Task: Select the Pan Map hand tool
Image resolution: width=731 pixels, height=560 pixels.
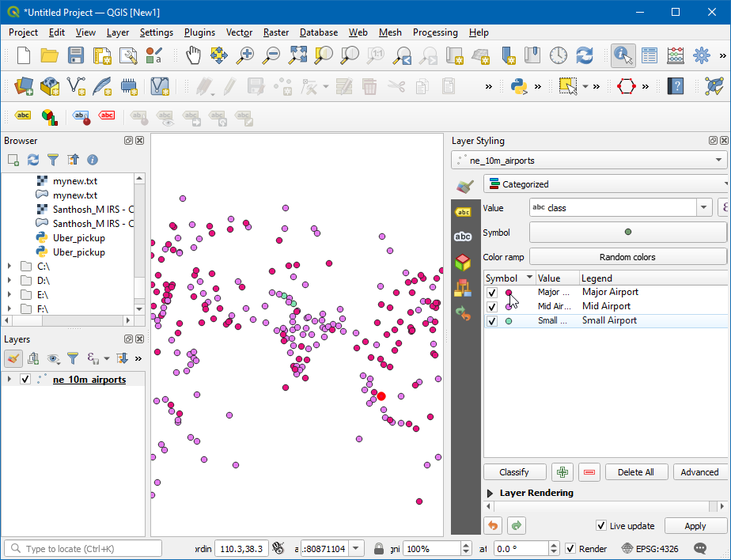Action: point(193,55)
